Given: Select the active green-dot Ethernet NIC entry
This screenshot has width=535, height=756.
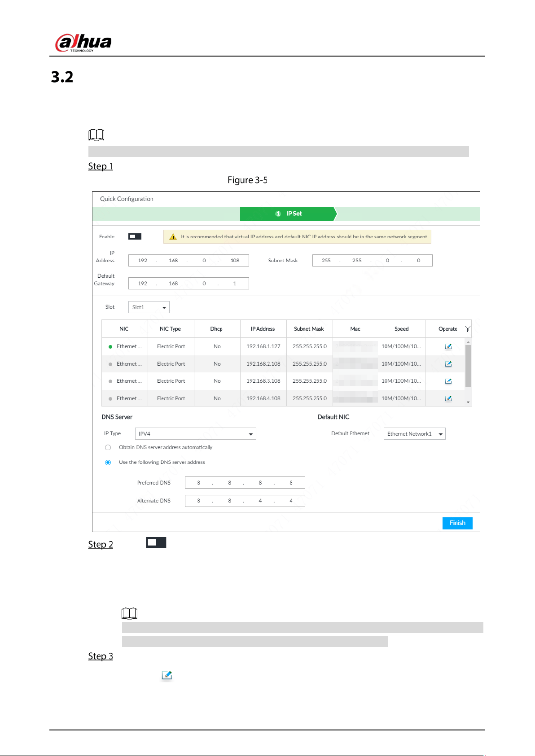Looking at the screenshot, I should (x=125, y=346).
